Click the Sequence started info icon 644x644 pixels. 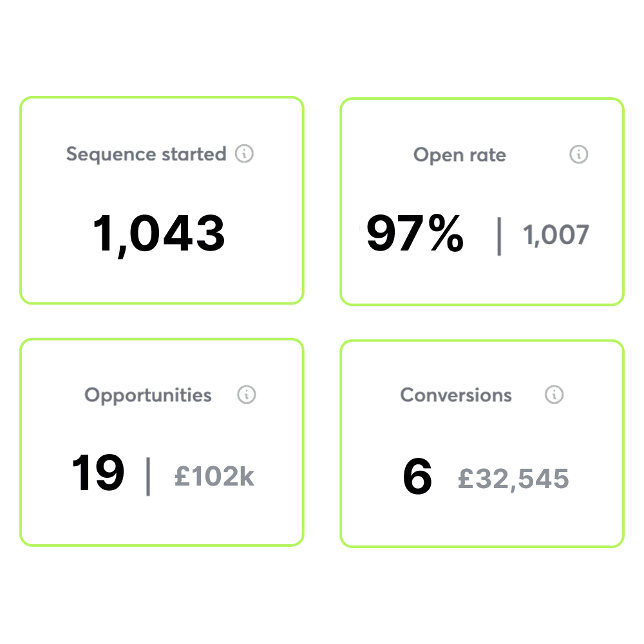(x=244, y=154)
